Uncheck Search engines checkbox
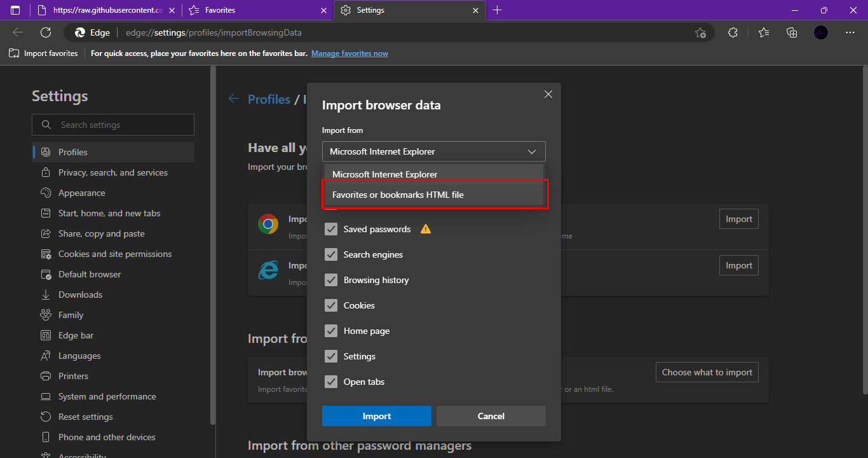The width and height of the screenshot is (868, 458). (331, 254)
